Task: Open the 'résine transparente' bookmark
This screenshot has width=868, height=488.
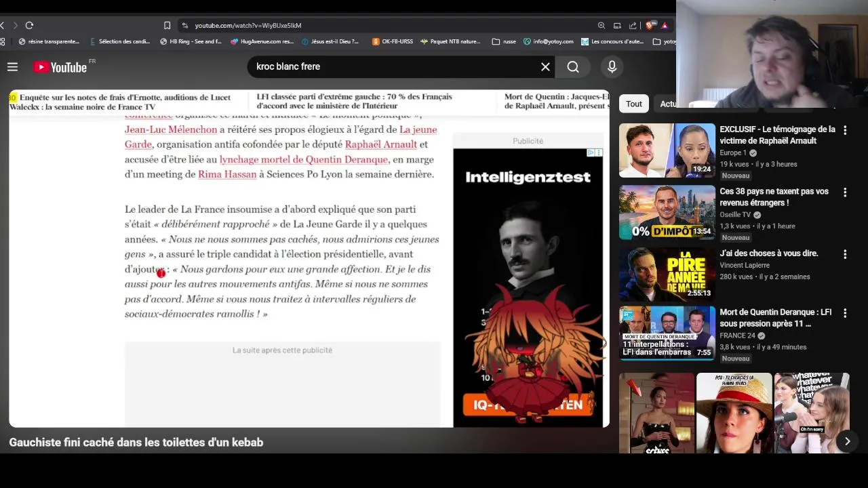Action: point(49,41)
